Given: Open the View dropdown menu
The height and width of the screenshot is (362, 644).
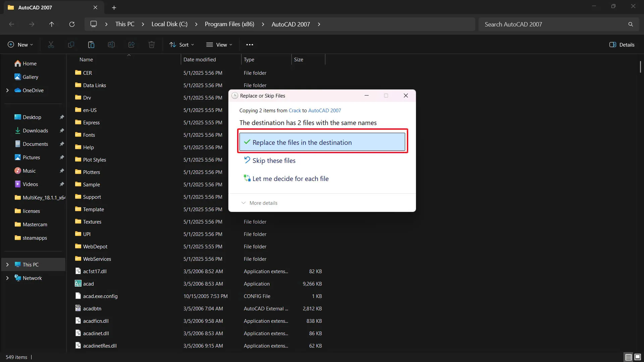Looking at the screenshot, I should [x=219, y=45].
